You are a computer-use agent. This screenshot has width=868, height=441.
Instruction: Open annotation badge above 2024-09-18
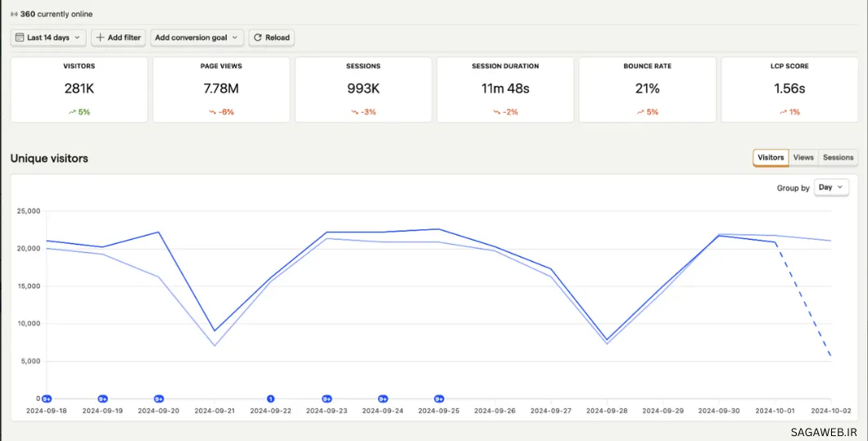click(47, 398)
